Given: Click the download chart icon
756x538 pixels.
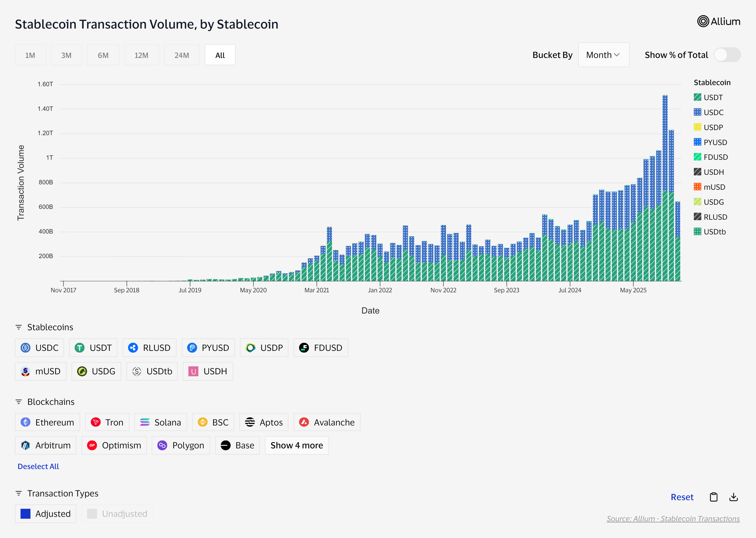Looking at the screenshot, I should (x=733, y=497).
